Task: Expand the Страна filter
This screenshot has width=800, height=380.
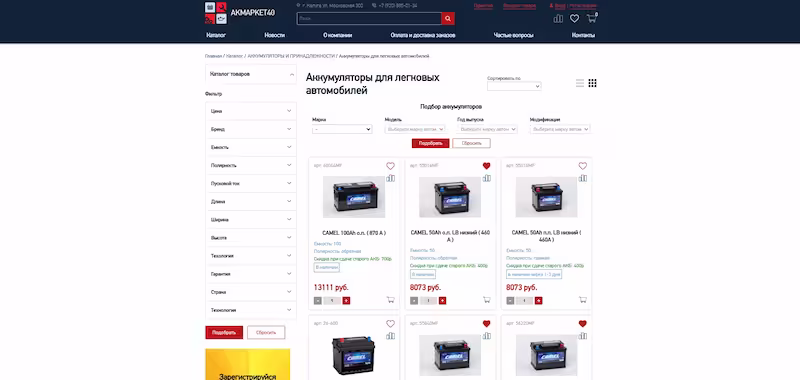Action: point(251,292)
